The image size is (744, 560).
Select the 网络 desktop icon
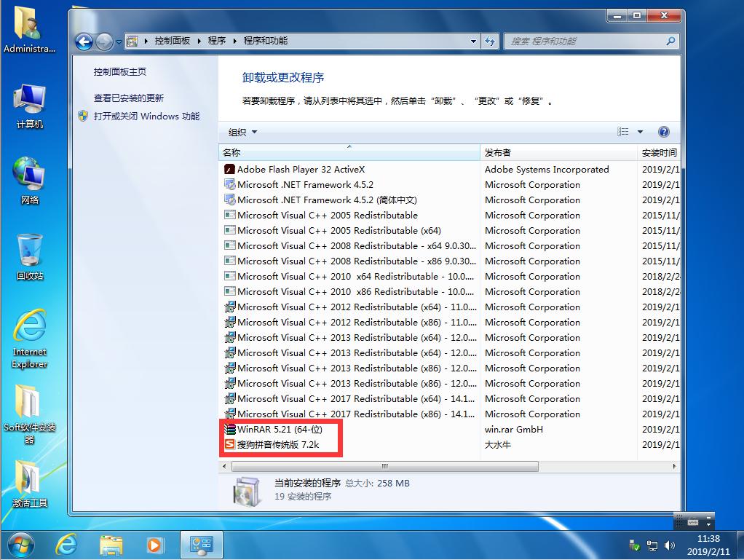click(x=29, y=181)
